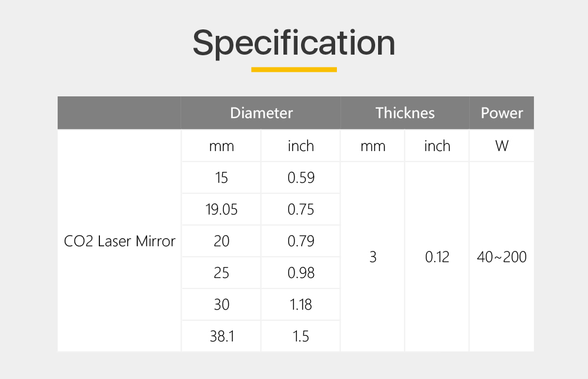Viewport: 588px width, 379px height.
Task: Click the 15 mm diameter cell
Action: tap(221, 177)
